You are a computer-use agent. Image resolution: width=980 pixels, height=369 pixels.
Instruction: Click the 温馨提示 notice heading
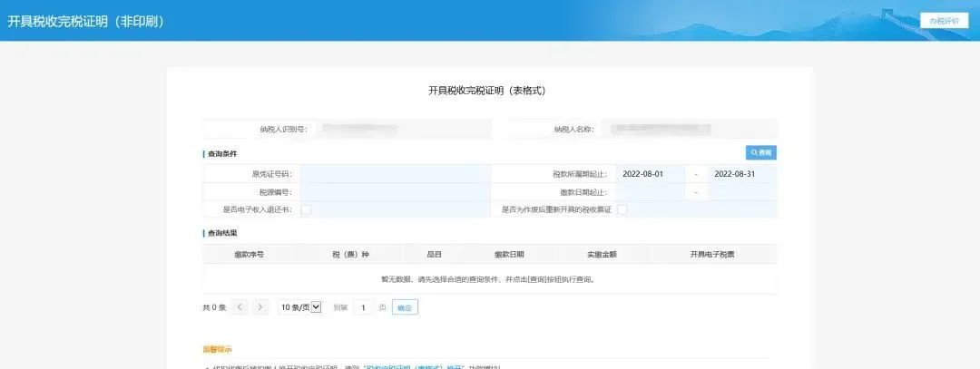tap(218, 349)
